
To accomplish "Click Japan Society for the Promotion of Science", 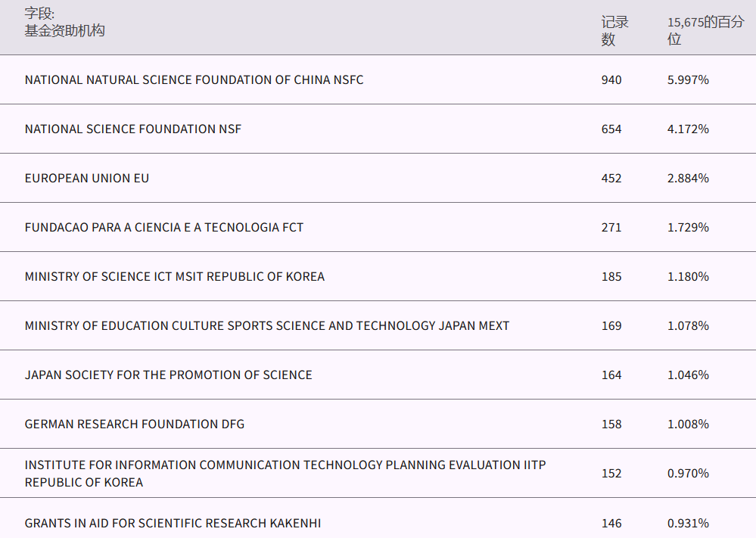I will (168, 375).
